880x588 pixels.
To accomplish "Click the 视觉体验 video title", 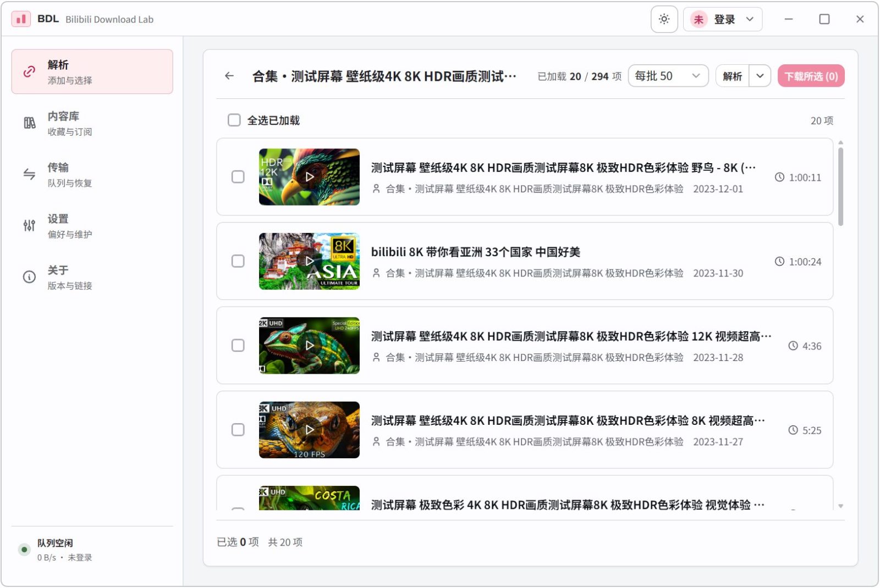I will pos(568,504).
